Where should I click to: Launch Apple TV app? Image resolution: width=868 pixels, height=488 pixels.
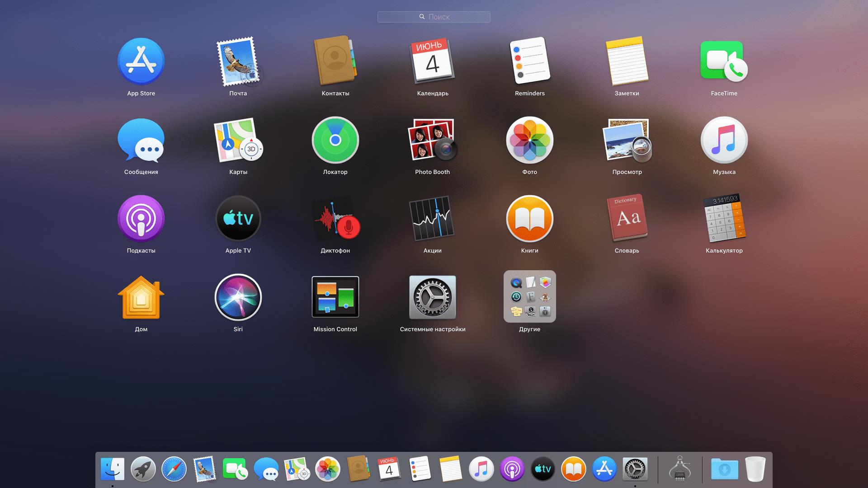(237, 218)
